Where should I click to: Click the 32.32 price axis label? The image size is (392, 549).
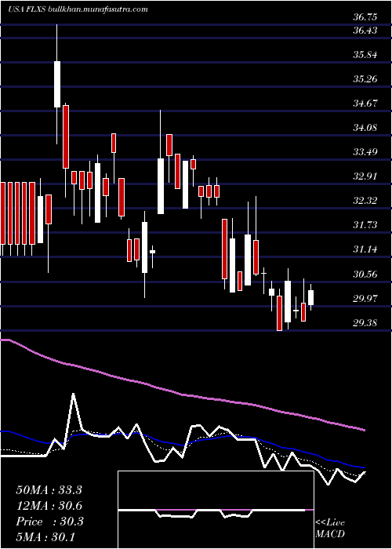tap(365, 201)
